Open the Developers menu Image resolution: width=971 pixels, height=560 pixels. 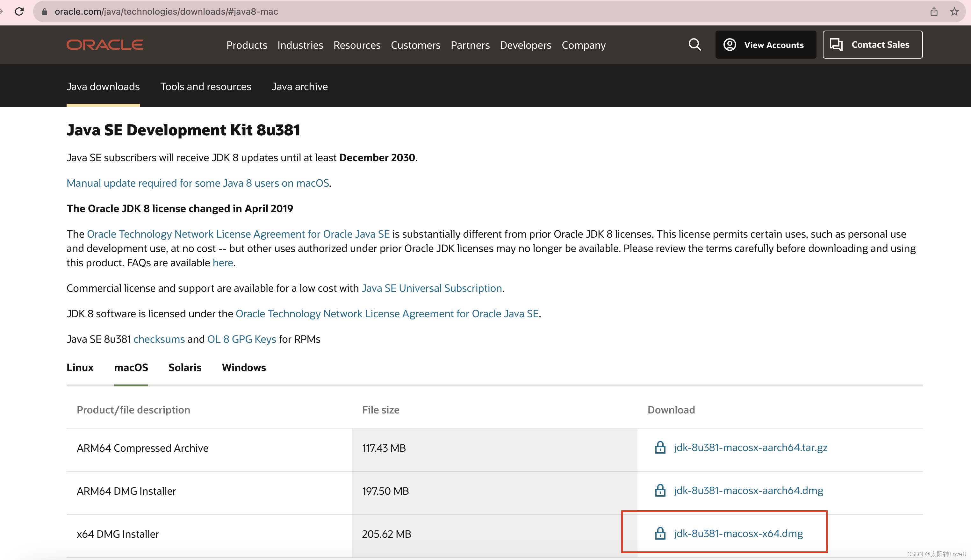coord(526,45)
